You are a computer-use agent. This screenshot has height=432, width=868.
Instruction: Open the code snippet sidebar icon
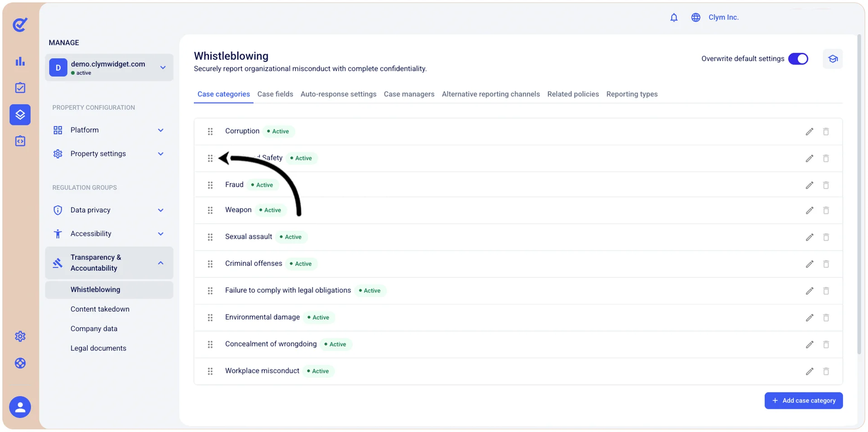[x=20, y=141]
